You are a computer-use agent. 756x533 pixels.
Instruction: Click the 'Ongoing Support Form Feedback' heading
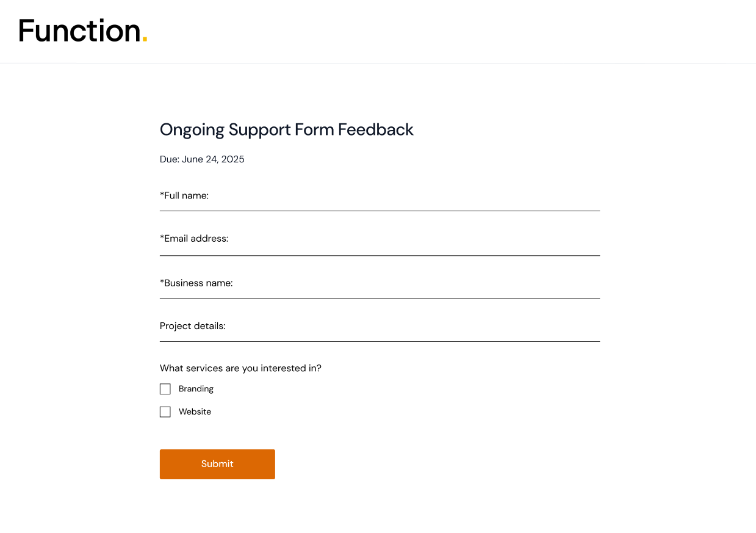[x=287, y=129]
